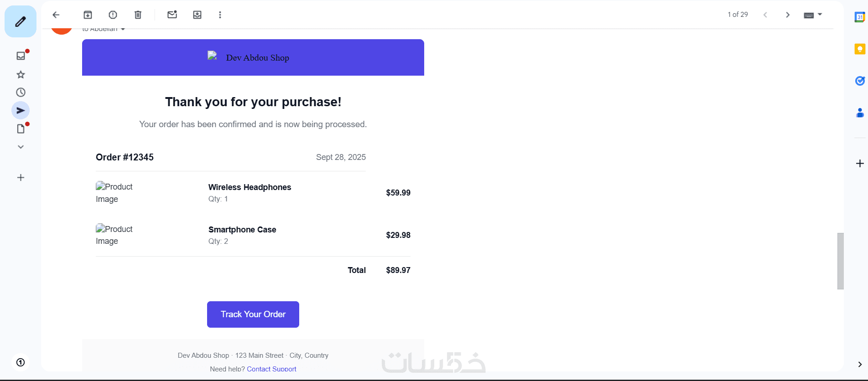Screen dimensions: 868x381
Task: Go back to the message list
Action: pos(56,15)
